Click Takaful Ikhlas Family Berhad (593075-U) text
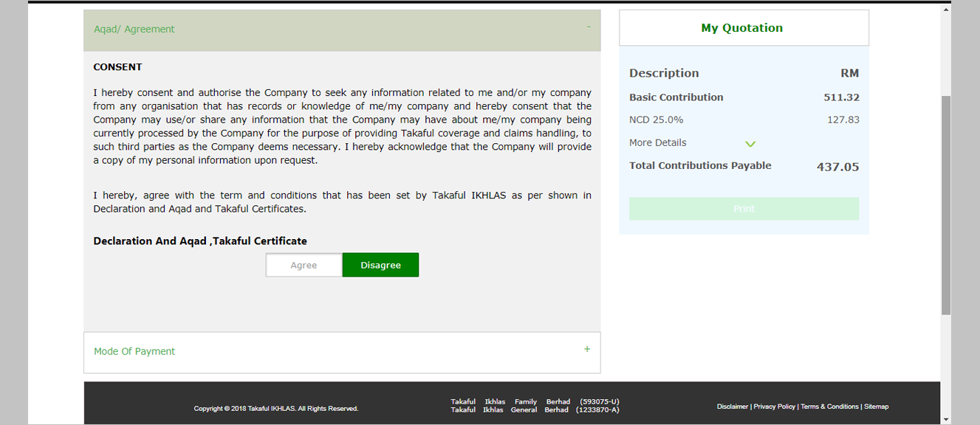 tap(535, 402)
